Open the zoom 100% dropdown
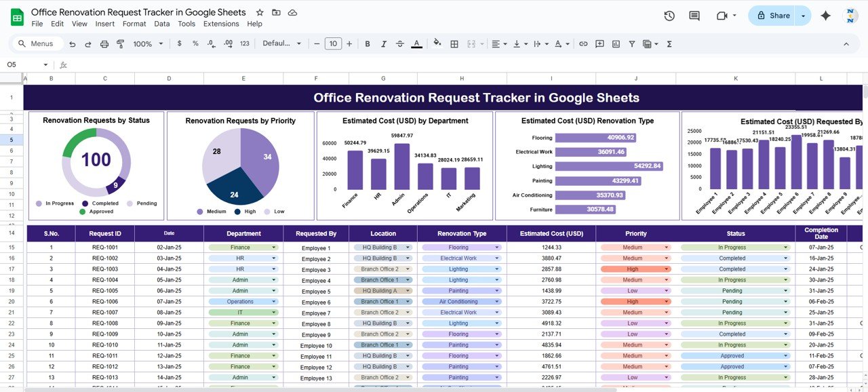Image resolution: width=868 pixels, height=392 pixels. (x=148, y=44)
